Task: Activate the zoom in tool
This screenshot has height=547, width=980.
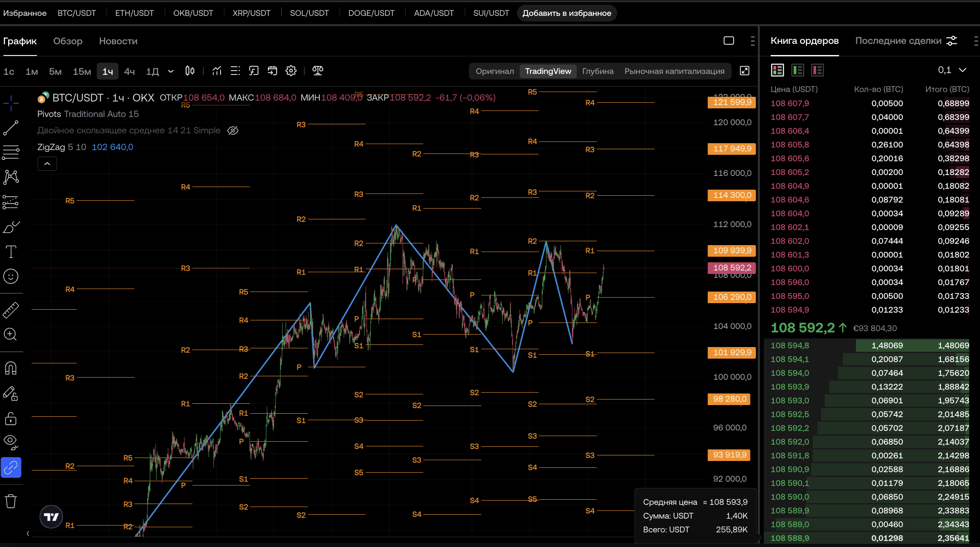Action: coord(11,334)
